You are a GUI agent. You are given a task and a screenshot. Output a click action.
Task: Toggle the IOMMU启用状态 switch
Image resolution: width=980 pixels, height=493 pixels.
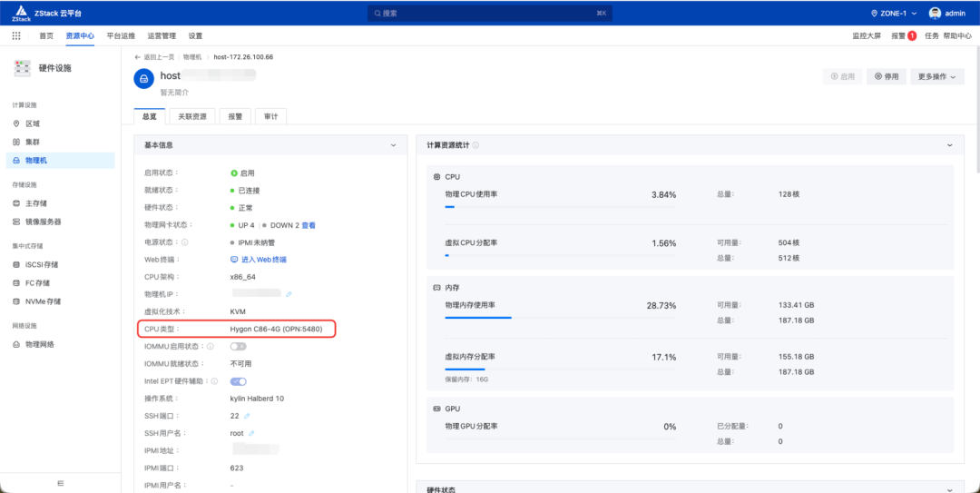coord(239,346)
